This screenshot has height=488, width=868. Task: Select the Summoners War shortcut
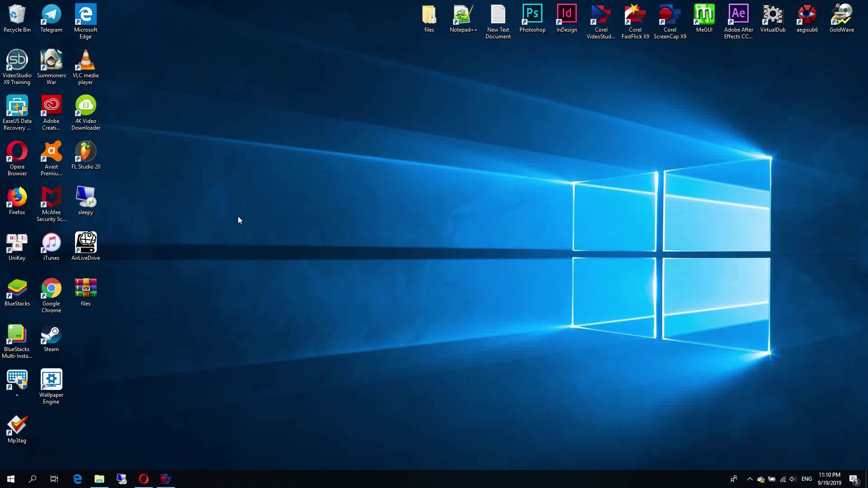[51, 67]
